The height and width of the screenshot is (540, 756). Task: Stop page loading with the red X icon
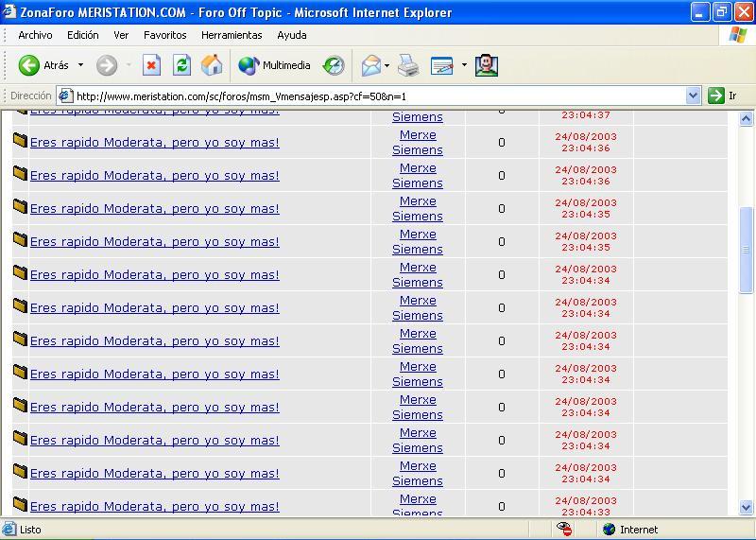coord(151,65)
